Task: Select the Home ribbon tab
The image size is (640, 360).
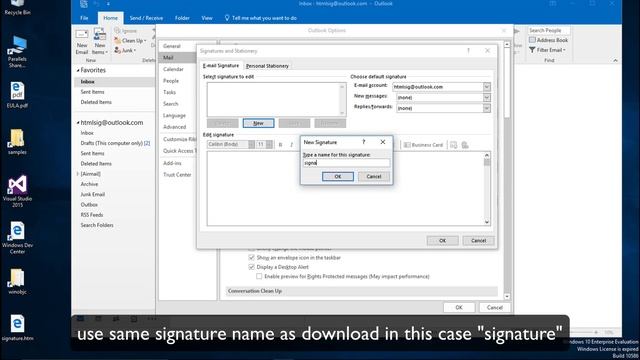Action: 110,18
